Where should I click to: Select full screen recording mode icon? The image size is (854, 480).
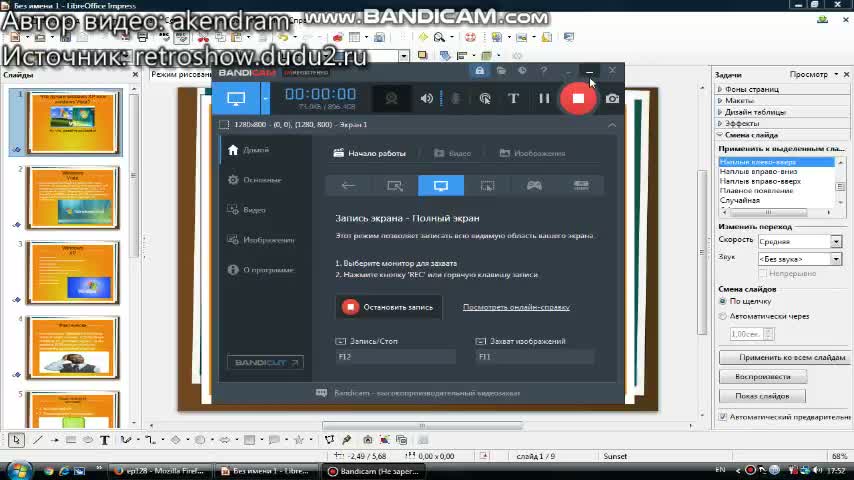[x=441, y=186]
